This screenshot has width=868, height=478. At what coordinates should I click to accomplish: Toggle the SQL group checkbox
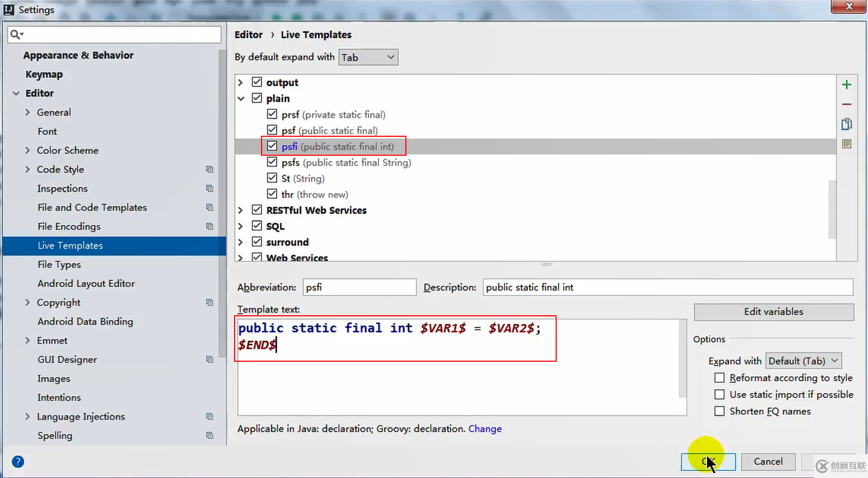pyautogui.click(x=257, y=225)
